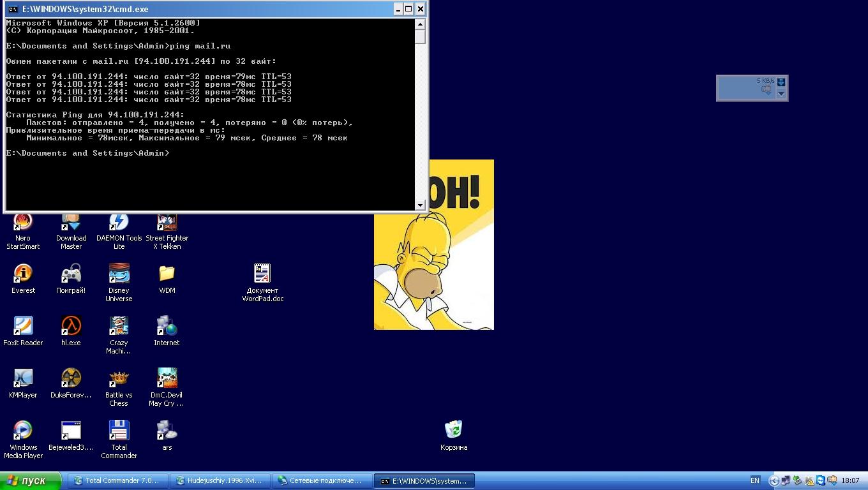Click the Download Master tray icon
Screen dimensions: 868x490
click(x=832, y=480)
